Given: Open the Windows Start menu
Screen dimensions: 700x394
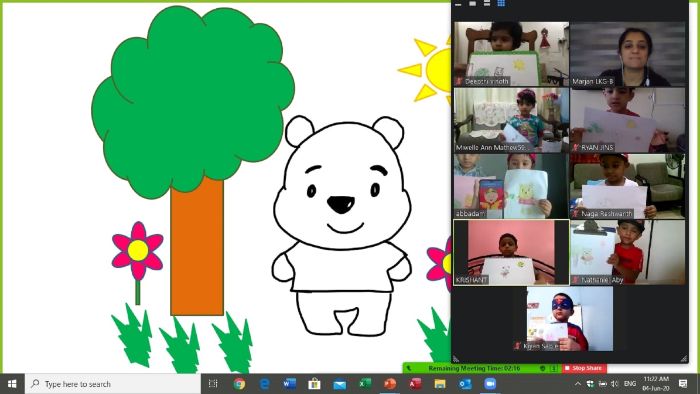Looking at the screenshot, I should pos(12,384).
